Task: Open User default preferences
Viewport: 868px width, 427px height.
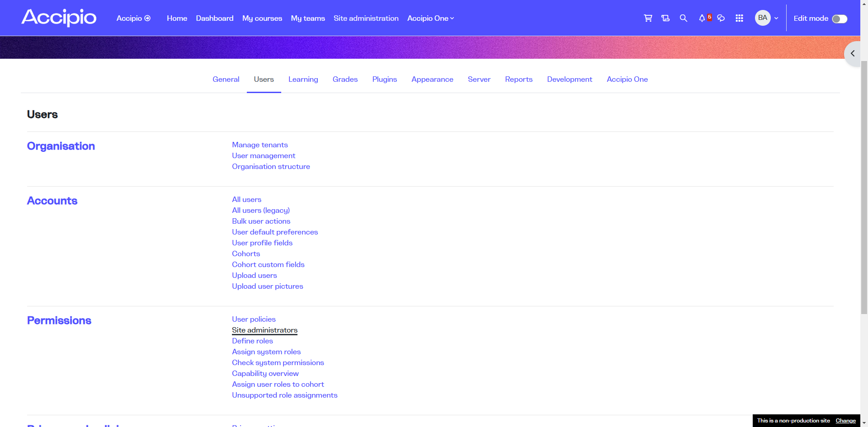Action: pyautogui.click(x=275, y=232)
